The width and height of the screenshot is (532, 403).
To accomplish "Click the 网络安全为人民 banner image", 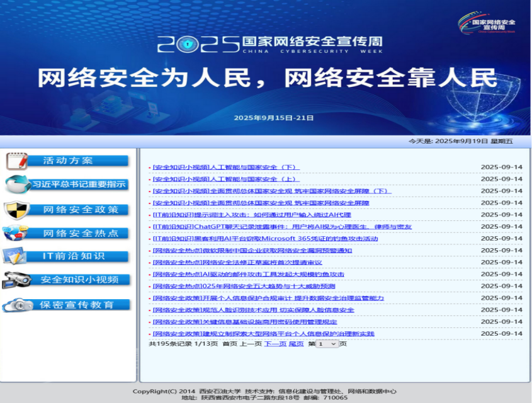I will (x=266, y=79).
